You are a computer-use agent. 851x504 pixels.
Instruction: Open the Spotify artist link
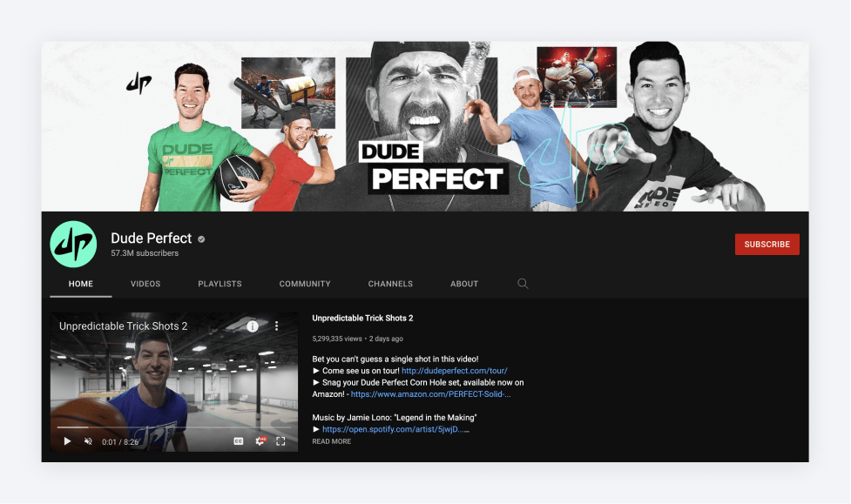pyautogui.click(x=395, y=429)
